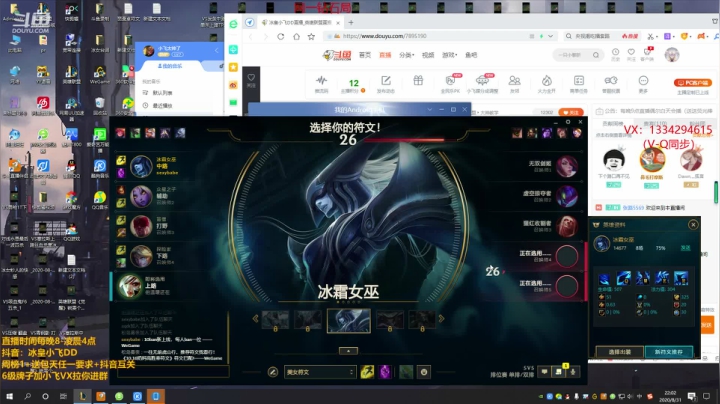This screenshot has width=720, height=404.
Task: Open the address bar dropdown arrow
Action: point(550,36)
